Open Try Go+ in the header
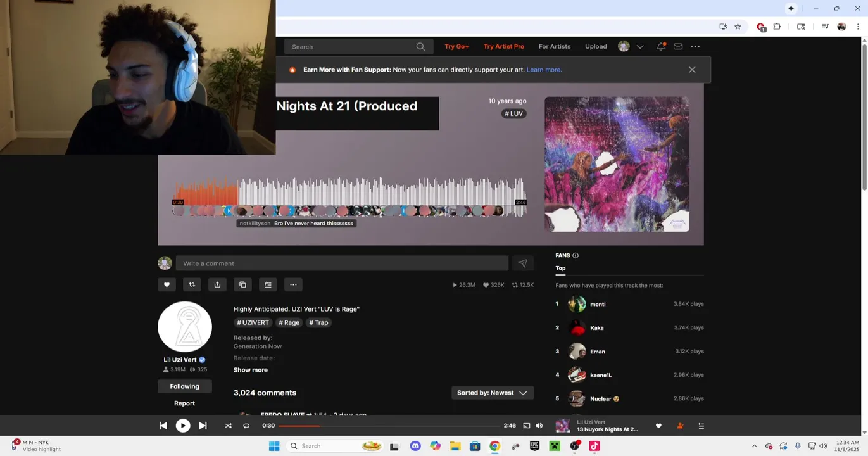Screen dimensions: 868x456 [x=456, y=46]
